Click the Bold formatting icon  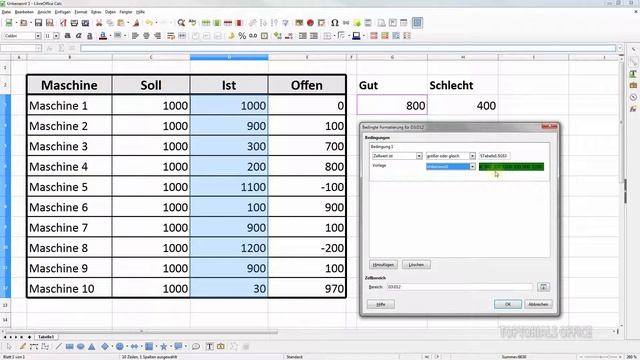(x=68, y=36)
